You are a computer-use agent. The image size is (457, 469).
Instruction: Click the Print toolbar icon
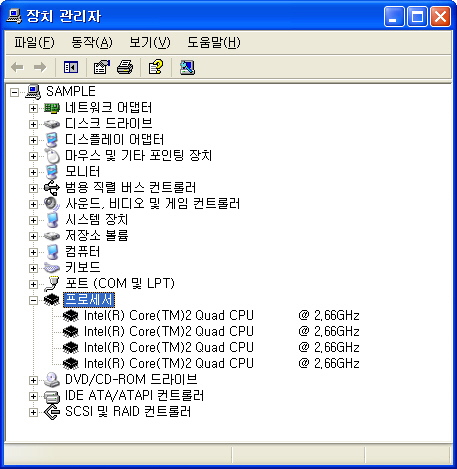coord(125,68)
